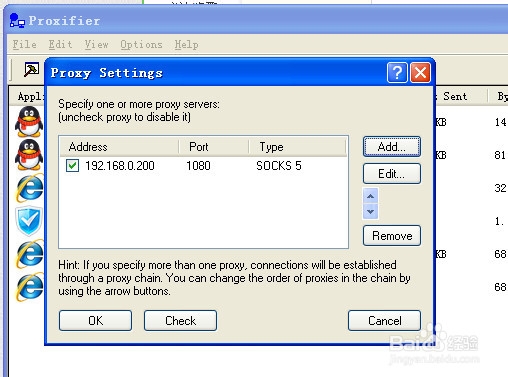Screen dimensions: 508x377
Task: Open the View menu
Action: click(96, 44)
